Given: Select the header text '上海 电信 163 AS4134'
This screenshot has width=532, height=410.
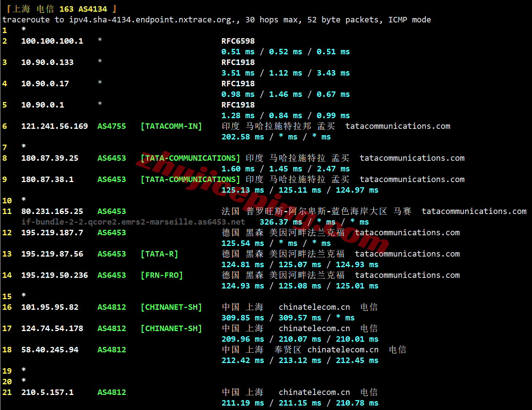Looking at the screenshot, I should click(x=60, y=9).
